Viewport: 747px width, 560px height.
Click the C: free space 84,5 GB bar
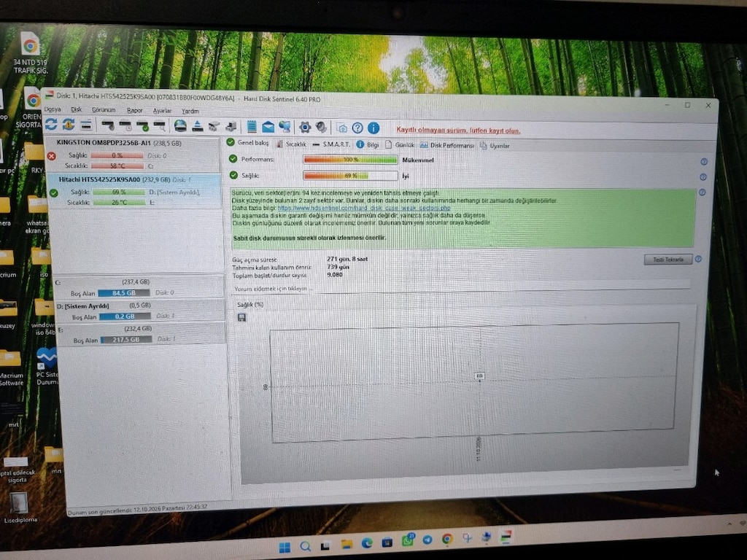pyautogui.click(x=124, y=293)
